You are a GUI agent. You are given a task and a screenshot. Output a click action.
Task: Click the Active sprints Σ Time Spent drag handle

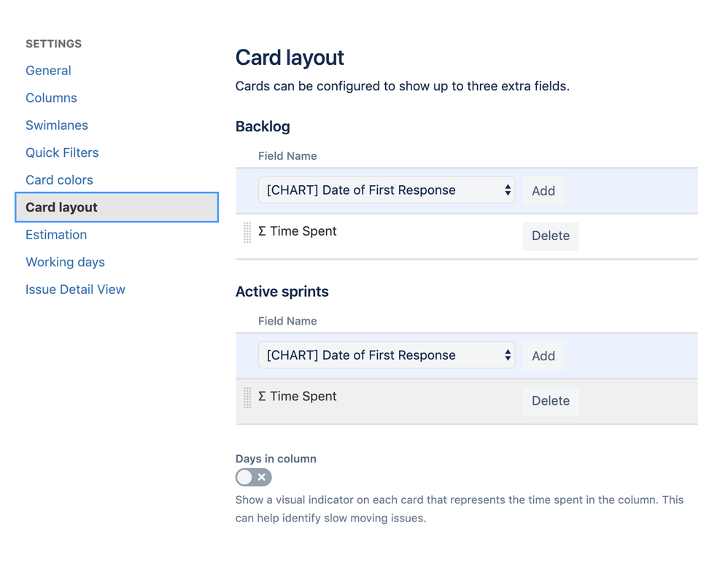[x=247, y=397]
